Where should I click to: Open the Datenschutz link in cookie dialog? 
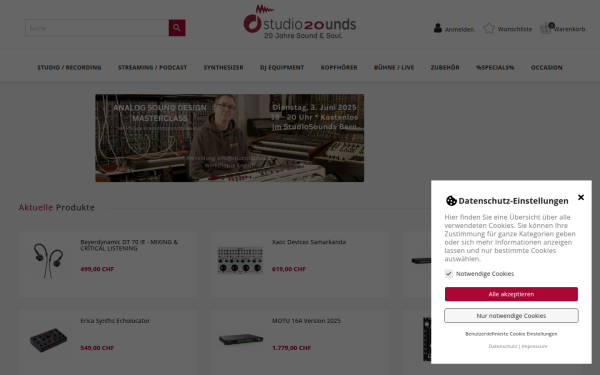pos(503,346)
